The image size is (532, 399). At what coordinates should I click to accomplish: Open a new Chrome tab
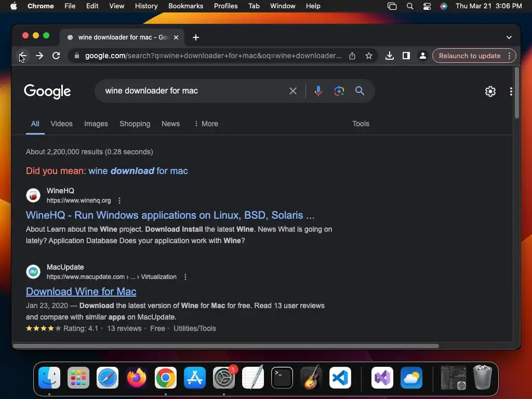click(x=196, y=37)
